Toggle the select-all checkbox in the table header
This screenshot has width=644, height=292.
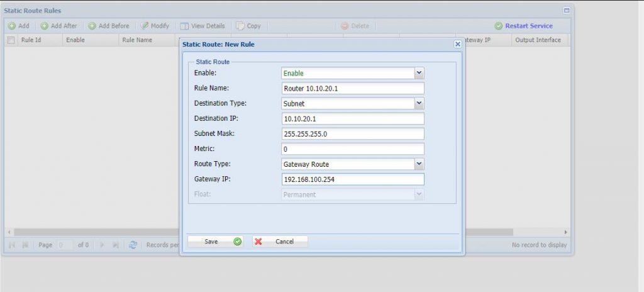11,40
